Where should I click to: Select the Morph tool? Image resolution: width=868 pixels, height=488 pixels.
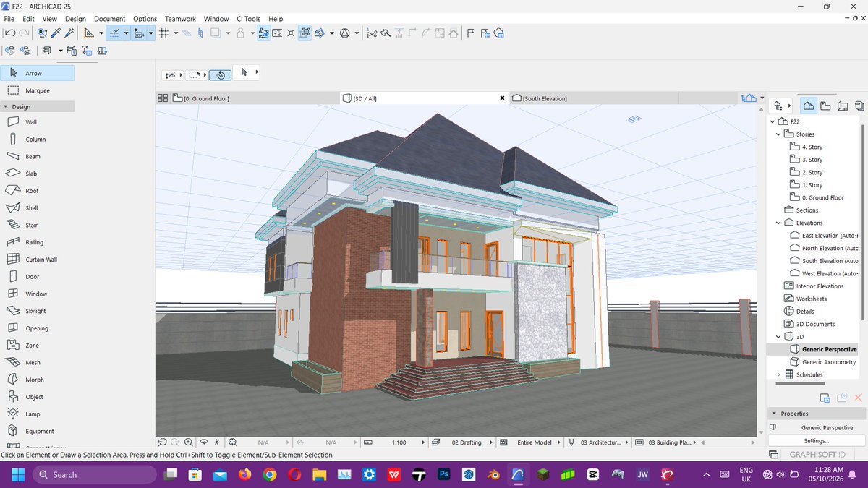tap(38, 380)
